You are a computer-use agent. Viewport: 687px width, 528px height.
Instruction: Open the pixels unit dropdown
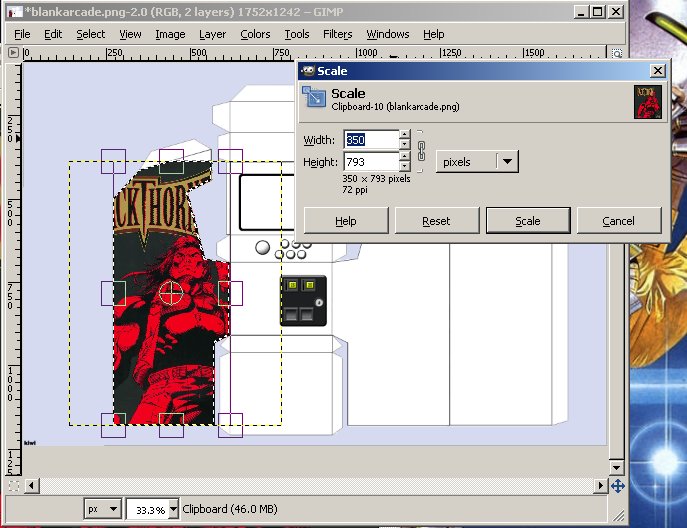[x=477, y=162]
